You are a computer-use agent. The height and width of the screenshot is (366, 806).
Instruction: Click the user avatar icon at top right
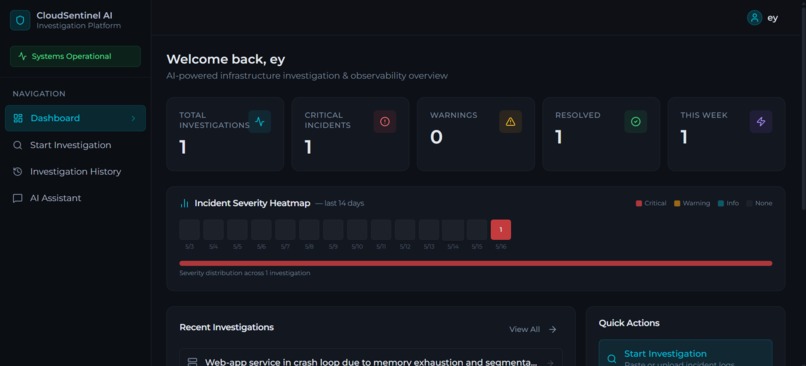point(755,18)
